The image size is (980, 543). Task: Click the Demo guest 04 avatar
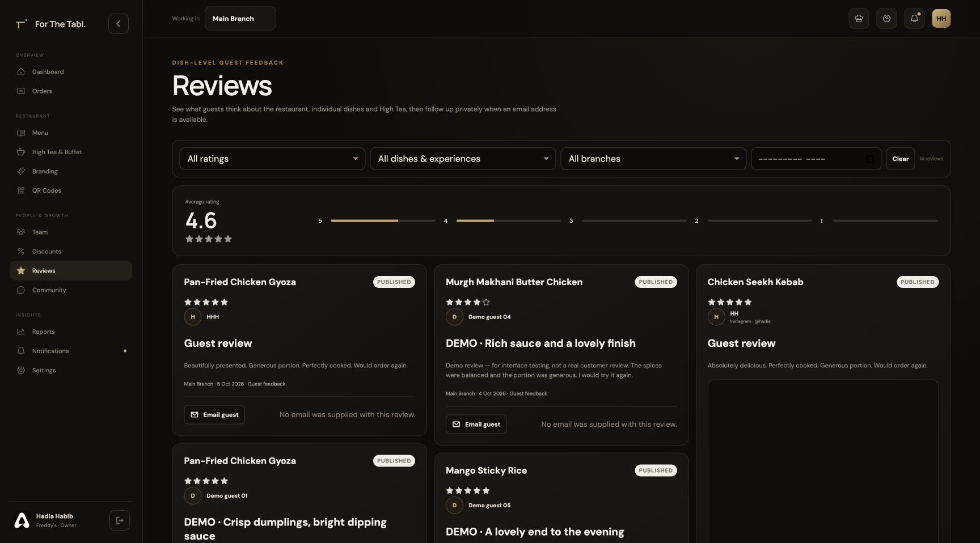pyautogui.click(x=454, y=317)
